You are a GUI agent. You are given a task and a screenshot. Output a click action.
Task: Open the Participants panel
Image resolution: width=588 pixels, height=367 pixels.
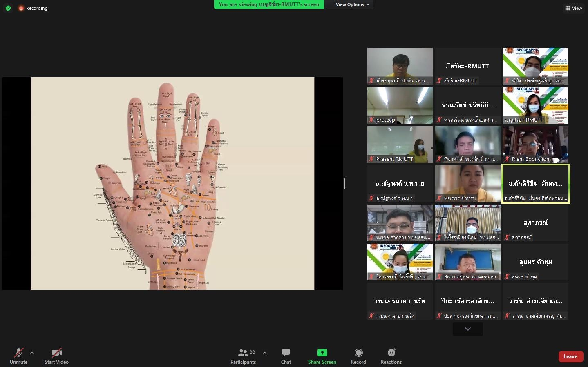(243, 356)
